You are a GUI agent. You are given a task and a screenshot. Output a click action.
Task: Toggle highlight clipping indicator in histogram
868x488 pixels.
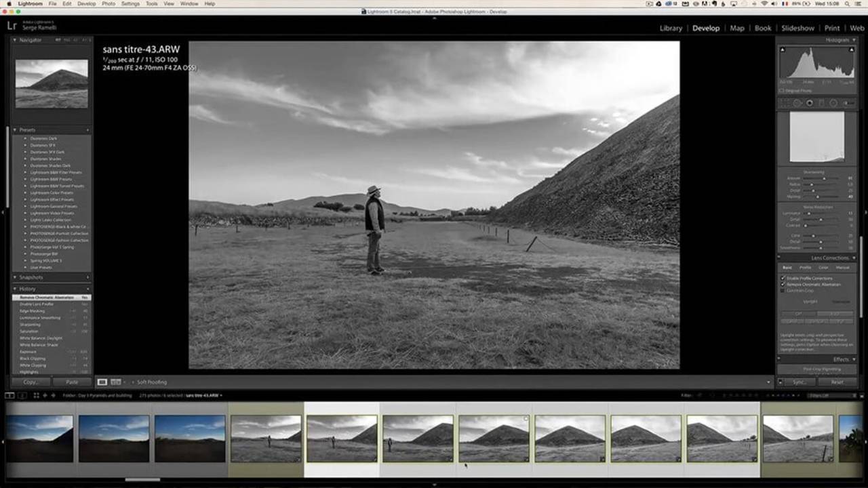[853, 49]
